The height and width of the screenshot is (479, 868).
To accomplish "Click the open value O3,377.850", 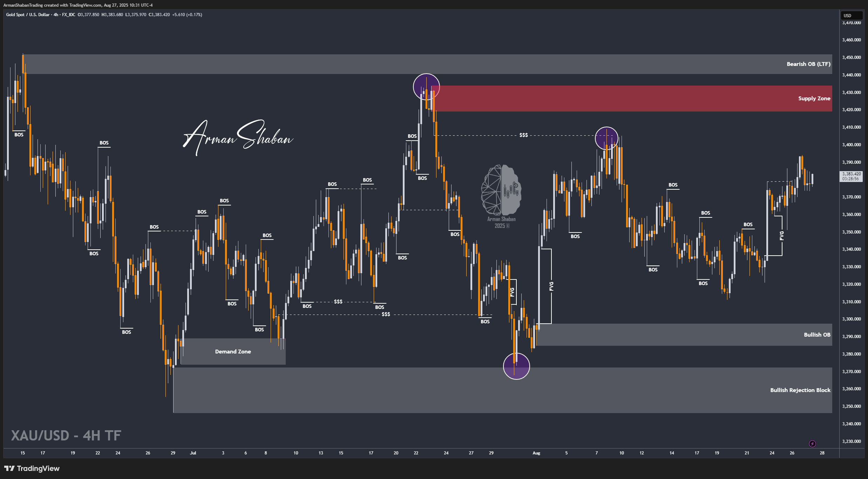I will (x=88, y=15).
